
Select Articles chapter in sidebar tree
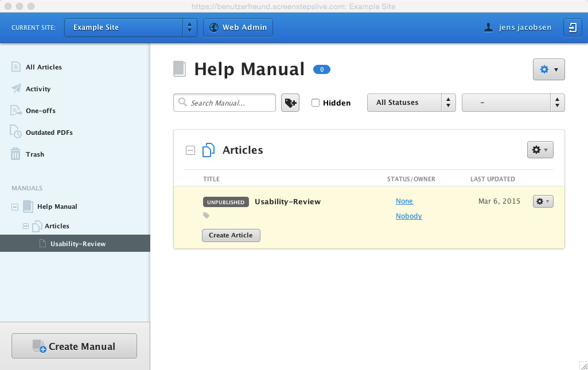57,226
